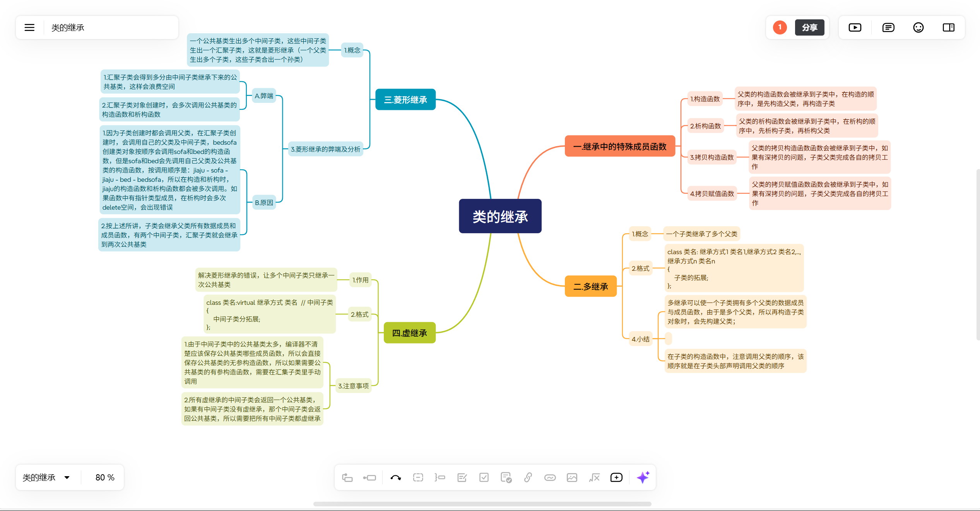This screenshot has height=511, width=980.
Task: Select the 1.作用 node
Action: pyautogui.click(x=360, y=280)
